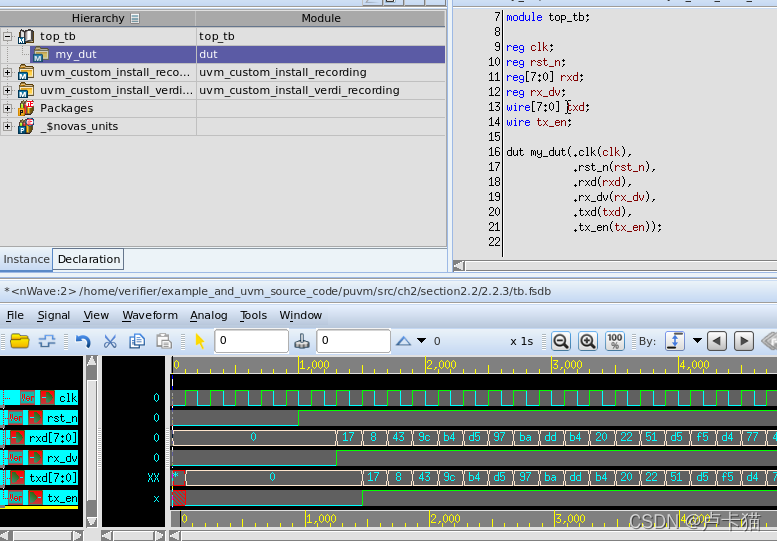Click the open folder icon in nWave toolbar
The width and height of the screenshot is (777, 541).
pyautogui.click(x=19, y=341)
